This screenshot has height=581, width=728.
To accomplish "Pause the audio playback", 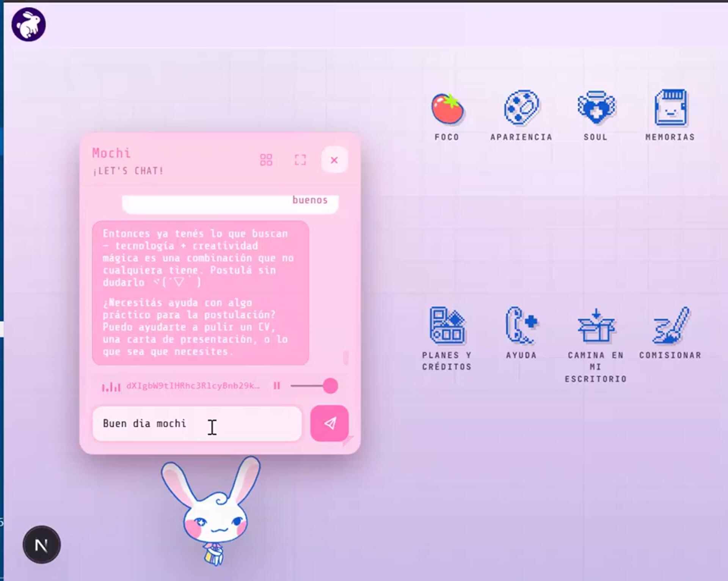I will coord(277,386).
